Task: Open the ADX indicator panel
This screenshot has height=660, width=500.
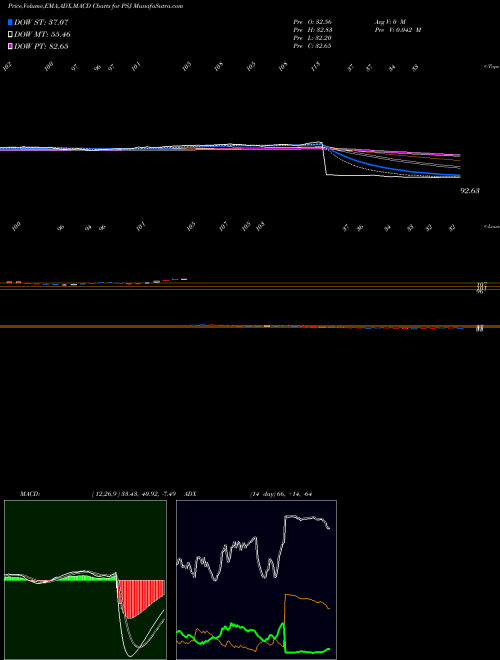Action: pyautogui.click(x=256, y=580)
